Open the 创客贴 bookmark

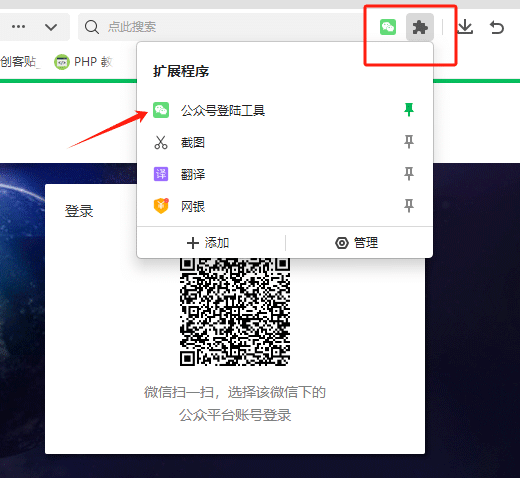[x=19, y=62]
